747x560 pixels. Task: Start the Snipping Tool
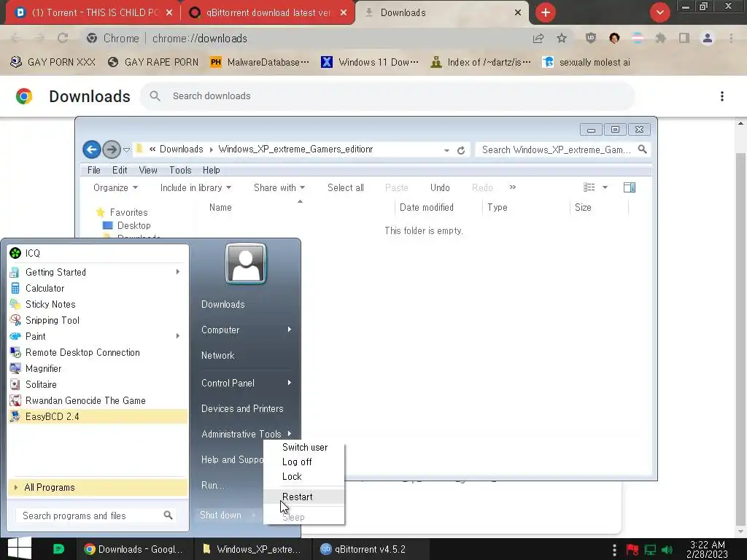98,320
